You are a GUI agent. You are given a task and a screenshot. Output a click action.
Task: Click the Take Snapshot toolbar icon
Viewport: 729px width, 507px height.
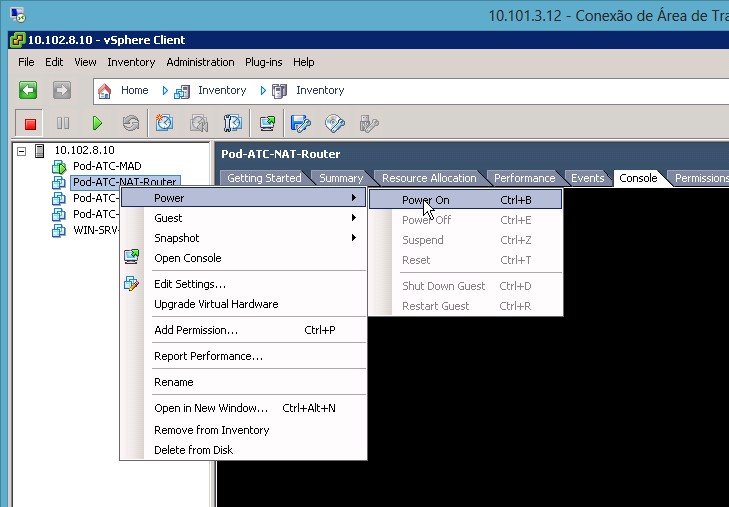(165, 123)
